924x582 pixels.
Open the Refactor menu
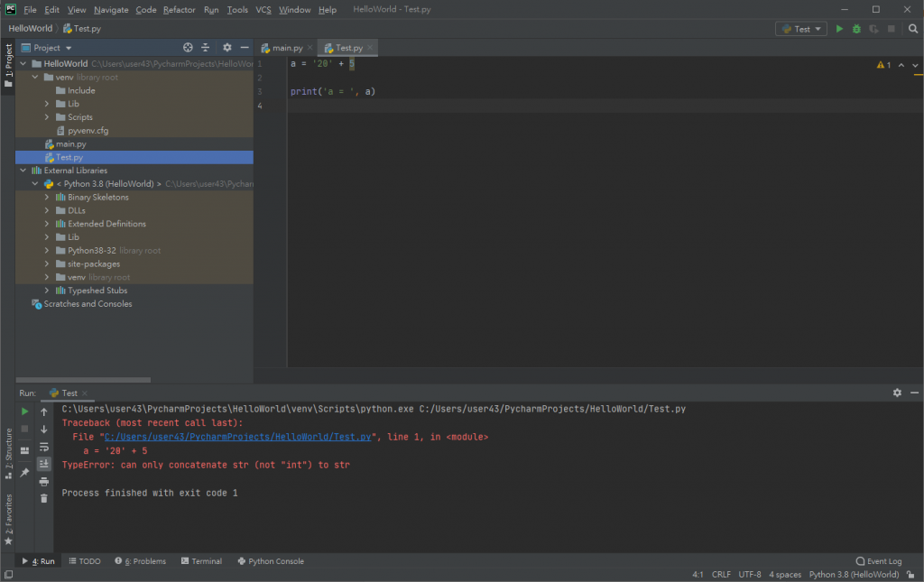pos(179,10)
